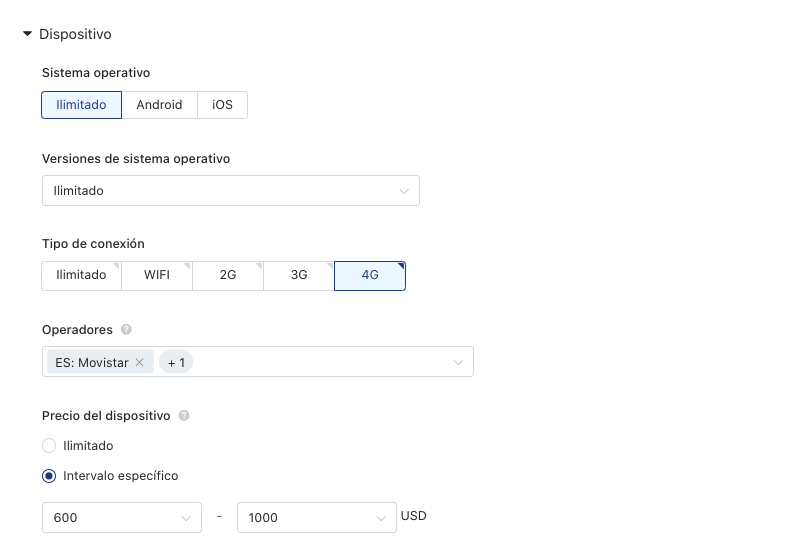The height and width of the screenshot is (559, 794).
Task: Select the 3G connection option
Action: click(x=299, y=275)
